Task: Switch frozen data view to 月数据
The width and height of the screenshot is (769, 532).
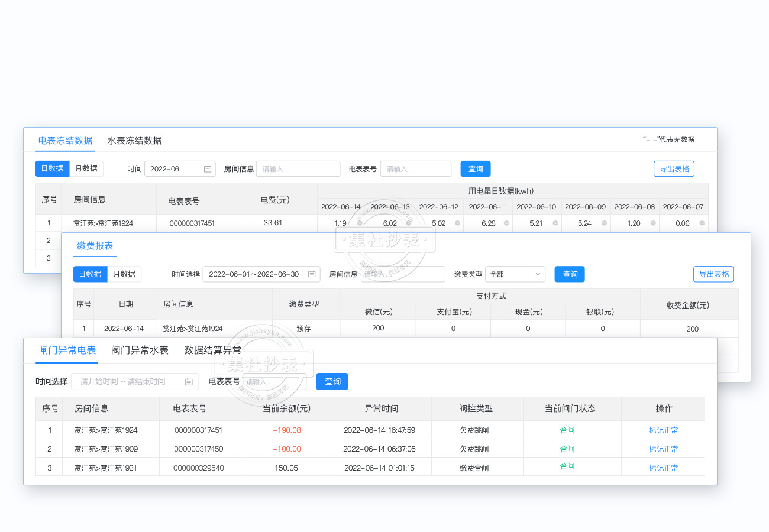Action: (86, 168)
